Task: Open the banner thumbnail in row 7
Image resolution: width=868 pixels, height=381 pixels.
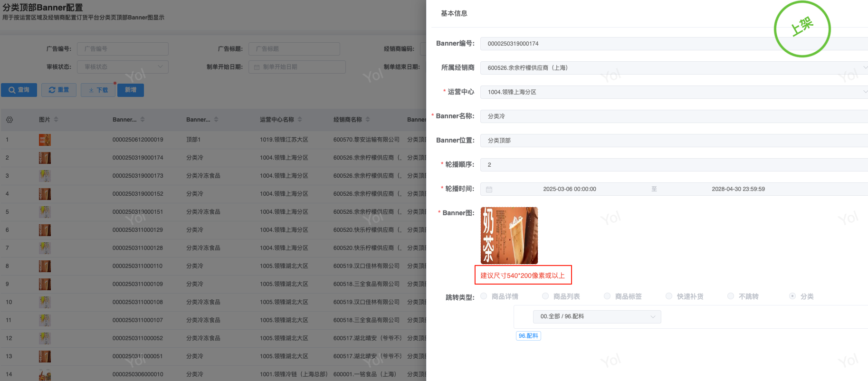Action: click(x=45, y=248)
